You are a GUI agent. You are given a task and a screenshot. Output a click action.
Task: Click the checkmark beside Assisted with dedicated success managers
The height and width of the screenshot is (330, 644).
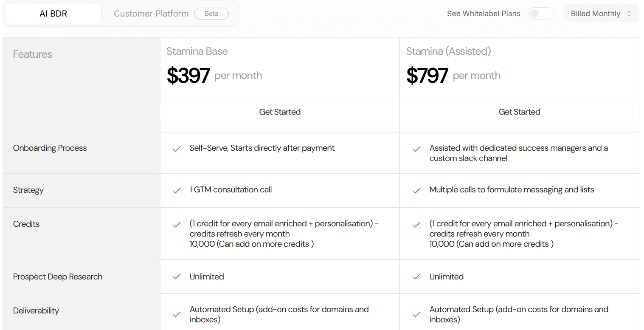(x=416, y=149)
